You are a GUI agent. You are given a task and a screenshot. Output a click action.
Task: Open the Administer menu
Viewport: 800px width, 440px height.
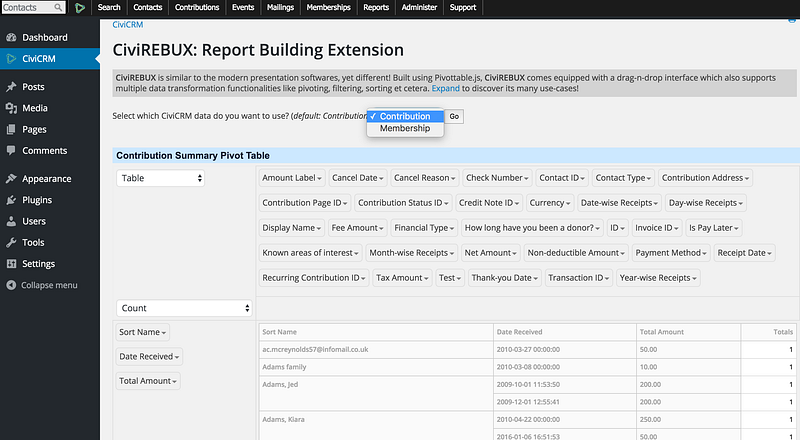419,7
